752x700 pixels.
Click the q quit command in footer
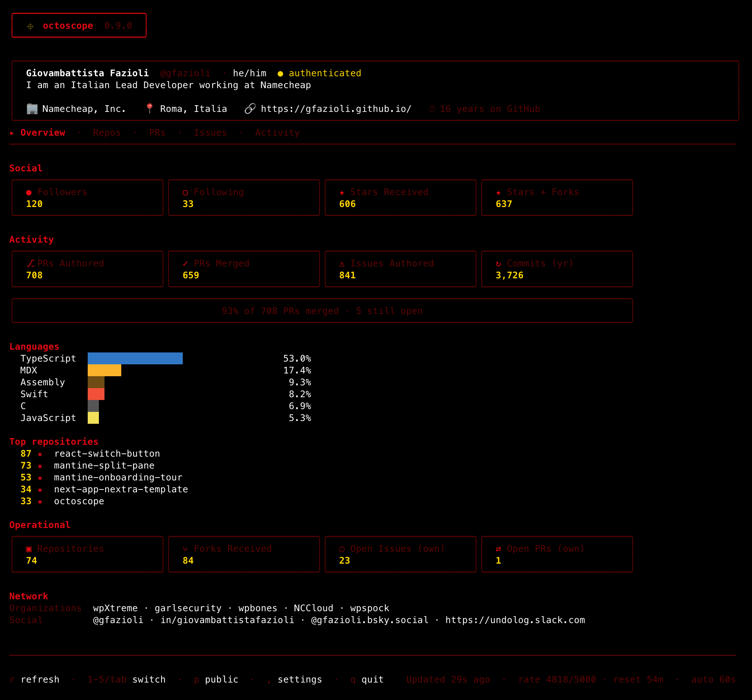(x=367, y=679)
